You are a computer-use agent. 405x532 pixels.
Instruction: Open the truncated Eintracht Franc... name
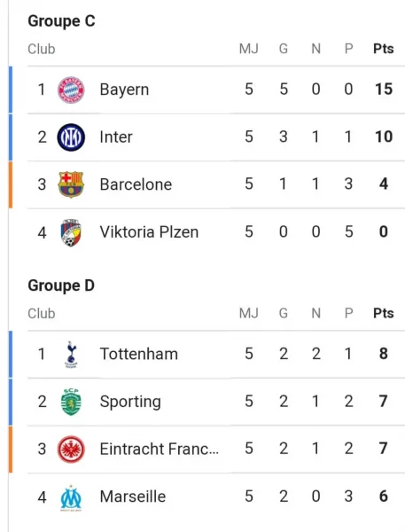160,449
